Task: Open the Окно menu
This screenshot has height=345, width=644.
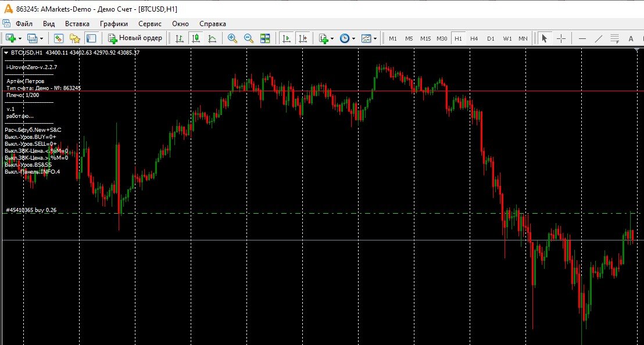Action: [x=180, y=23]
